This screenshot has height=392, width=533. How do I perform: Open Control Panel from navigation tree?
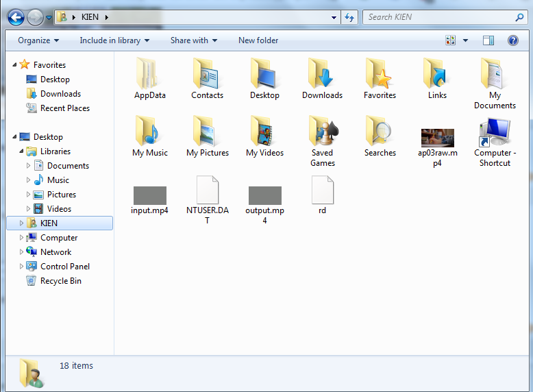pos(58,266)
